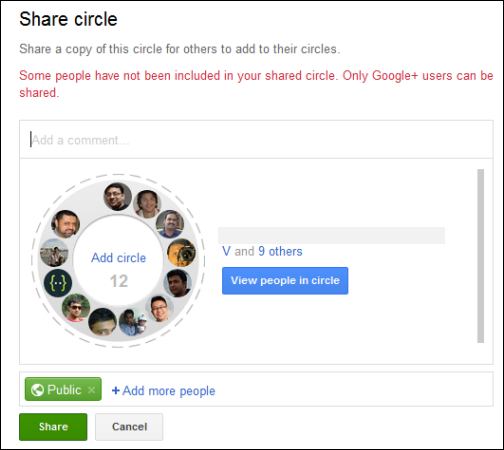Image resolution: width=504 pixels, height=450 pixels.
Task: Click the globe icon in Public chip
Action: (x=37, y=390)
